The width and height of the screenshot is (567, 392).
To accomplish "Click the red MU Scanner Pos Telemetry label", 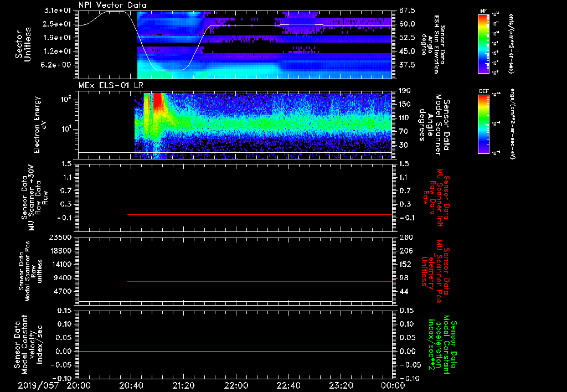I will click(435, 271).
